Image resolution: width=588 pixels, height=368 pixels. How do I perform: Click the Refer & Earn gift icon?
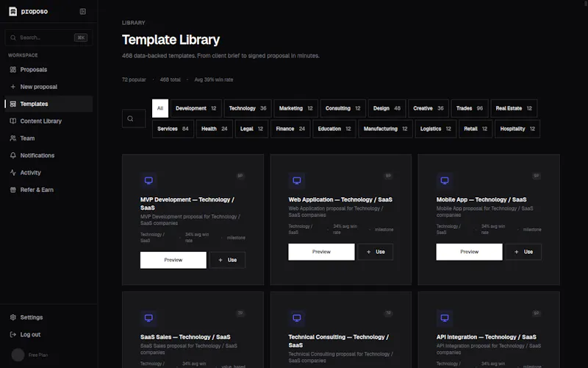point(13,190)
